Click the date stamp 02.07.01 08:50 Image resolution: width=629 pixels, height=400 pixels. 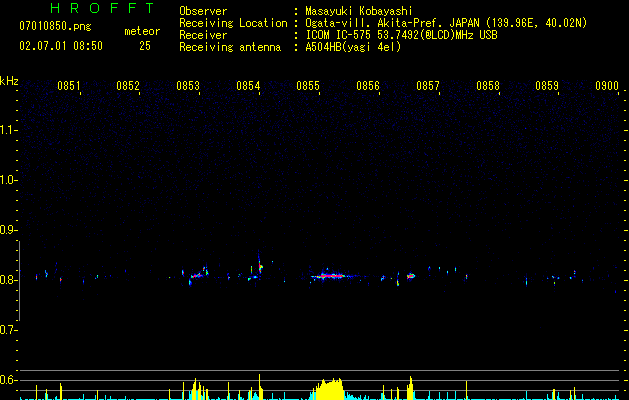click(x=61, y=46)
